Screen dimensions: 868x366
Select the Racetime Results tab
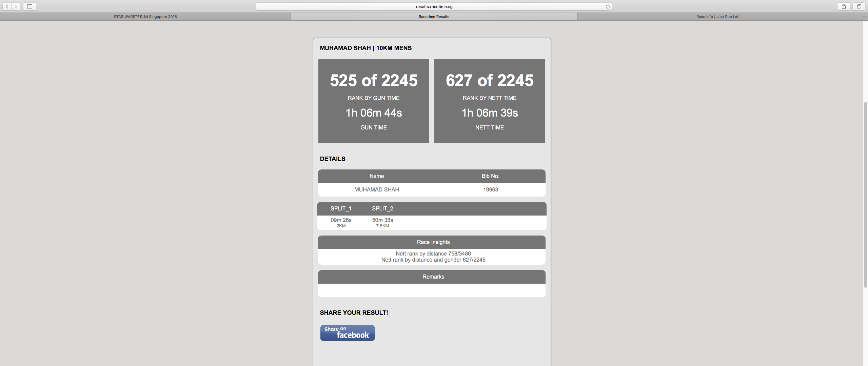tap(434, 17)
